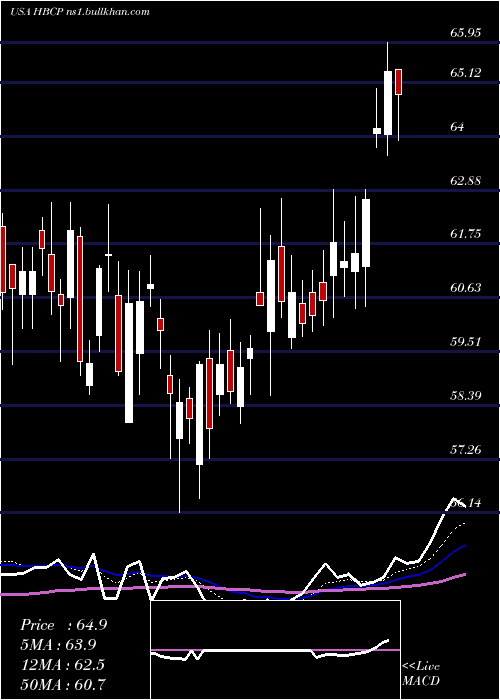Click the '50MA : 60.7' readout
500x700 pixels.
pyautogui.click(x=63, y=684)
